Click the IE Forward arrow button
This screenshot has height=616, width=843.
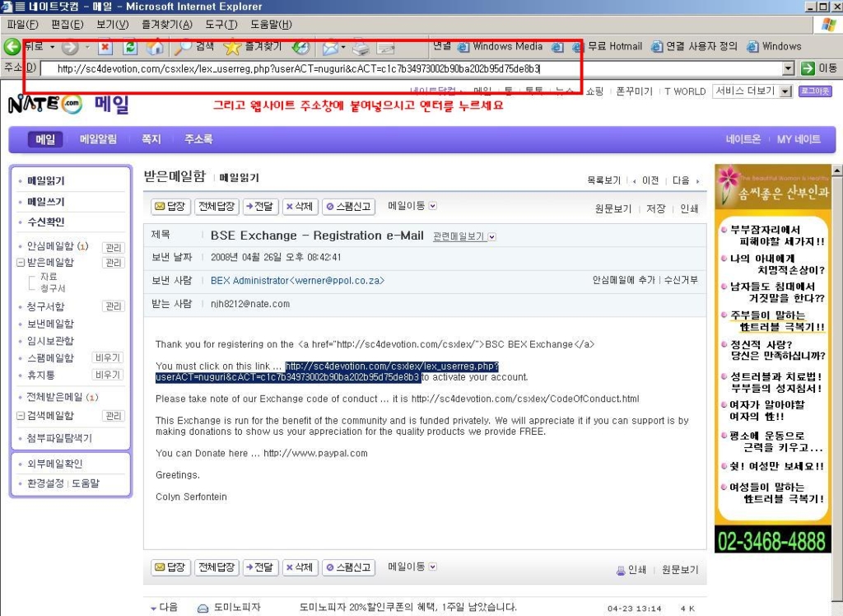click(70, 47)
